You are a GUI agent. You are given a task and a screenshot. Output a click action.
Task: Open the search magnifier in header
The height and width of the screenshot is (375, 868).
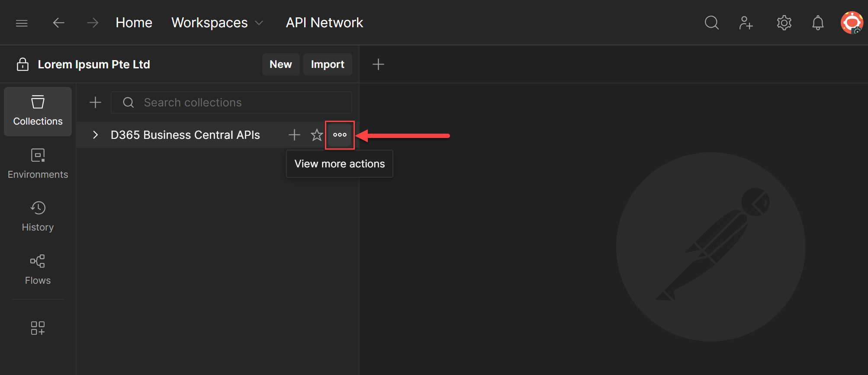[711, 22]
